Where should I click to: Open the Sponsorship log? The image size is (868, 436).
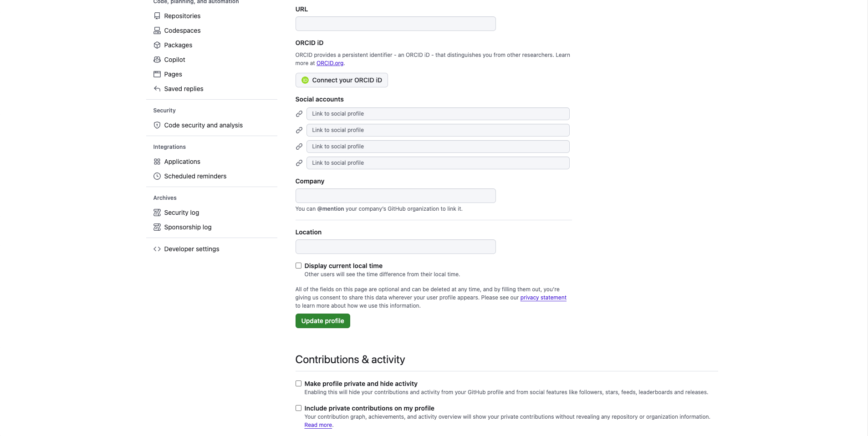point(188,227)
